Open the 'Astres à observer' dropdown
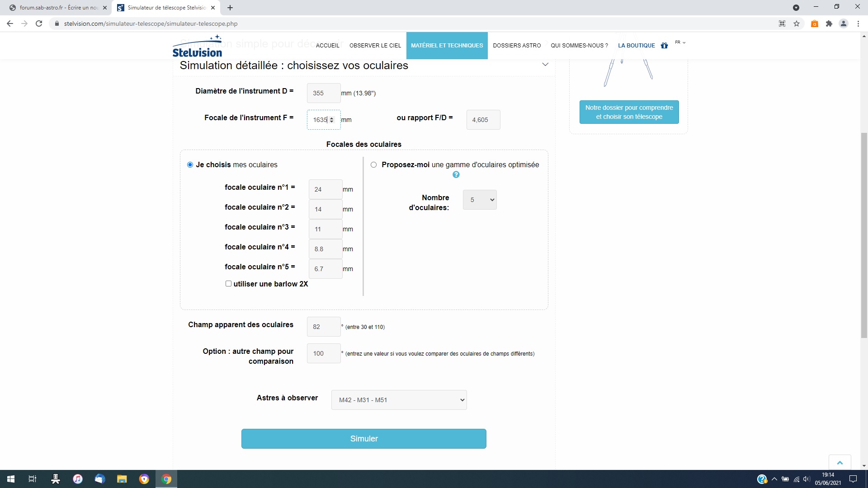Image resolution: width=868 pixels, height=488 pixels. pyautogui.click(x=399, y=400)
